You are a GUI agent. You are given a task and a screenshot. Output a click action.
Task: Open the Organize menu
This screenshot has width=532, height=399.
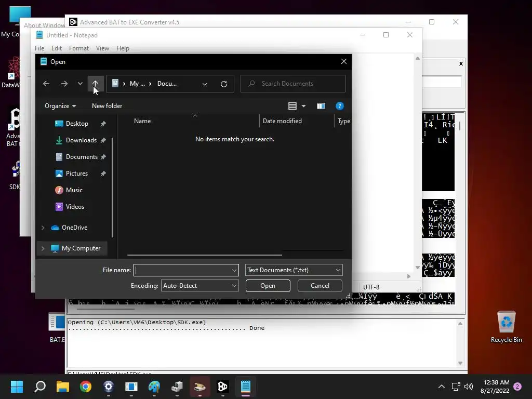click(x=60, y=106)
